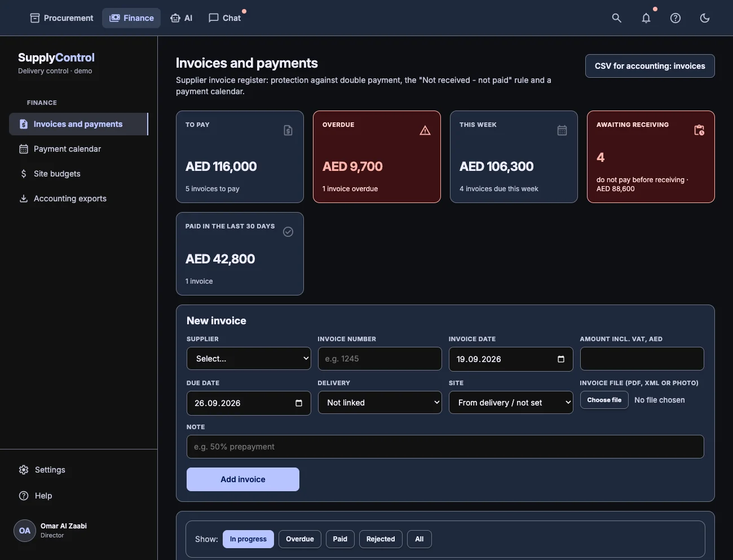Click the Awaiting Receiving clipboard icon
The height and width of the screenshot is (560, 733).
point(699,130)
